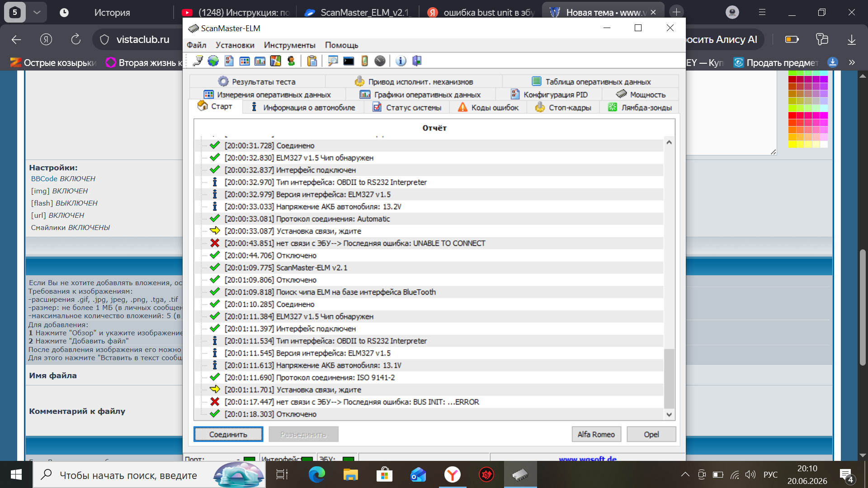Select the UNABLE TO CONNECT error row

pyautogui.click(x=429, y=243)
